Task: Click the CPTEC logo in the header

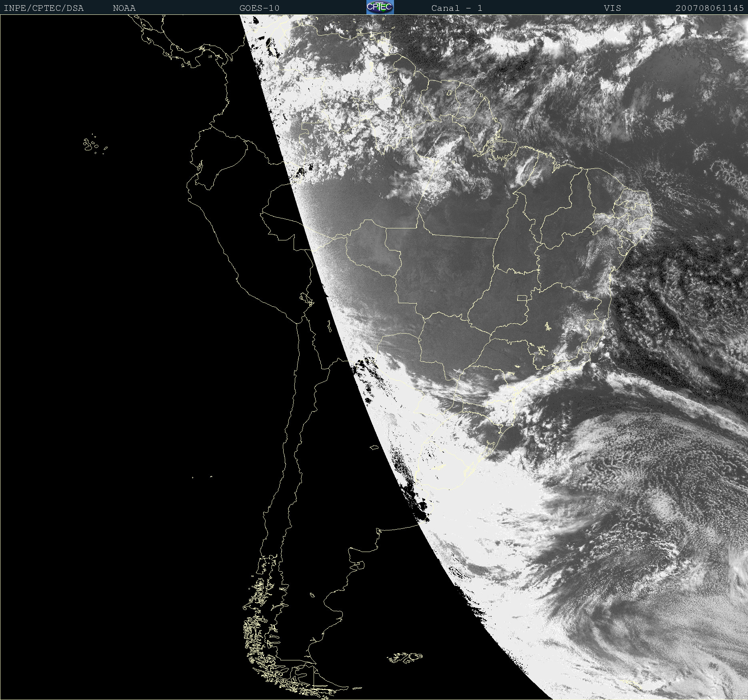Action: pyautogui.click(x=380, y=7)
